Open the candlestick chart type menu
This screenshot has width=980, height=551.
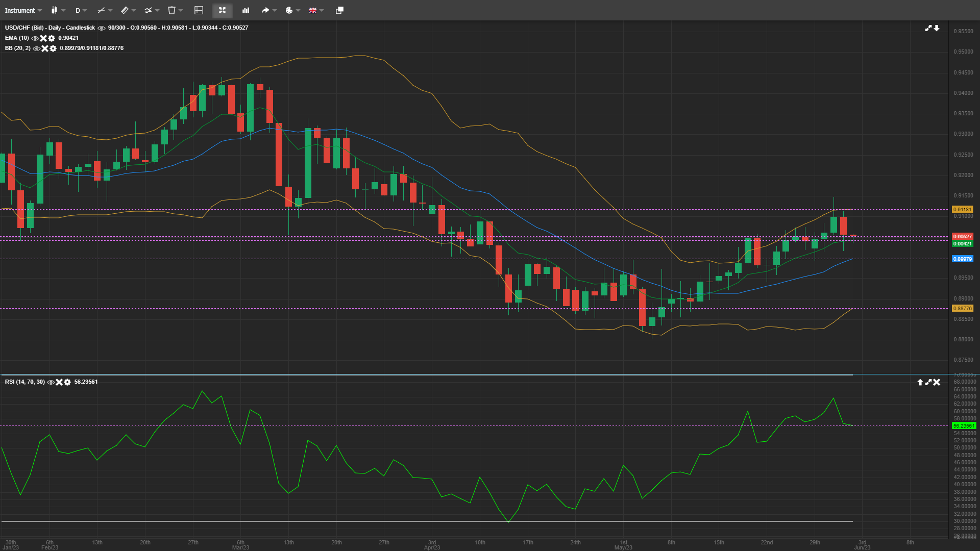point(58,10)
